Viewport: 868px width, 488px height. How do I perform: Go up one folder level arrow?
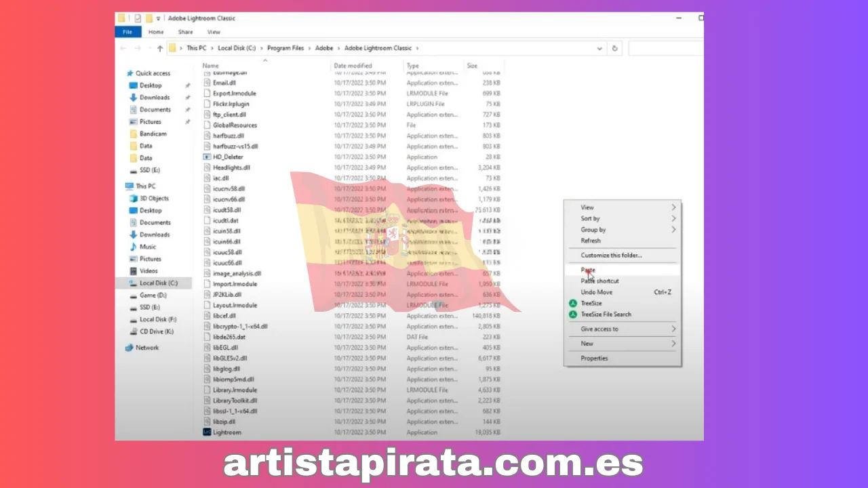159,48
